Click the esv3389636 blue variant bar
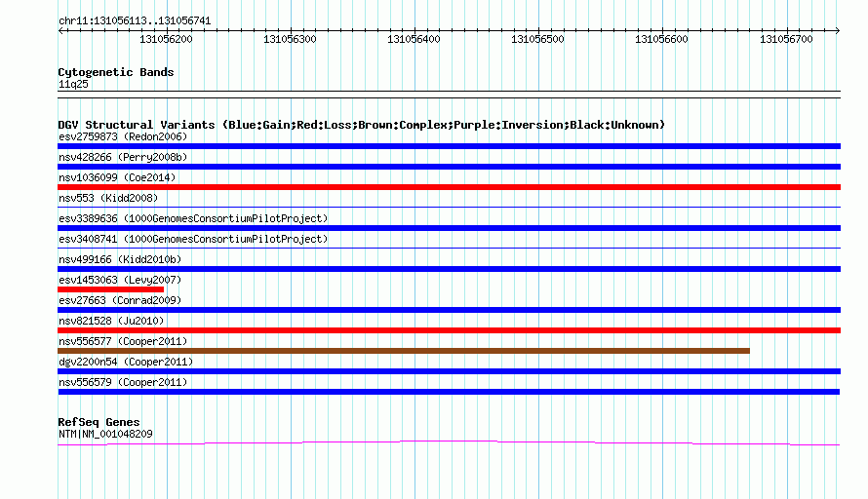868x499 pixels. 449,228
